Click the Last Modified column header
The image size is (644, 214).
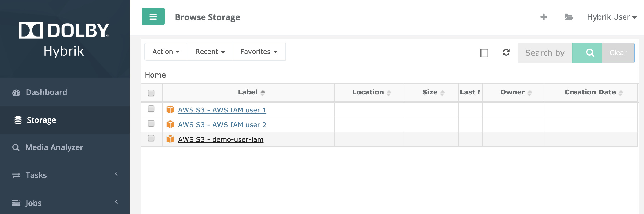[470, 92]
